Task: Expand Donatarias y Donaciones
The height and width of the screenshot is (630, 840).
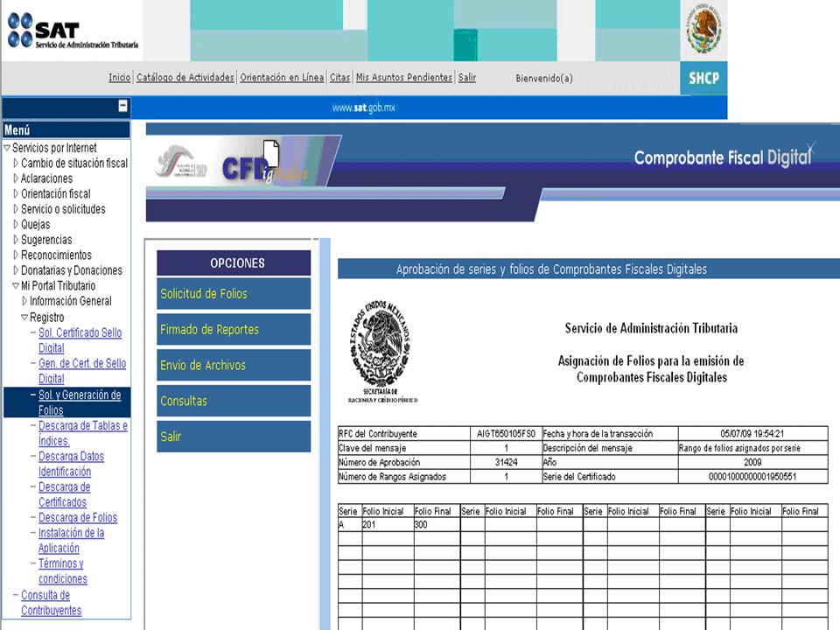Action: point(16,270)
